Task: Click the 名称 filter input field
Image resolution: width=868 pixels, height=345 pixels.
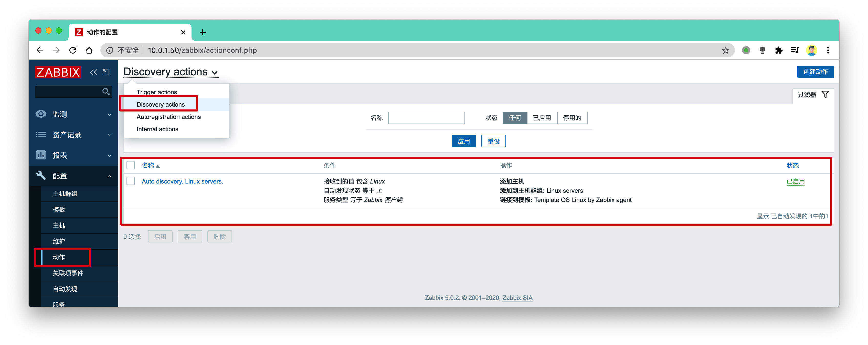Action: click(x=426, y=118)
